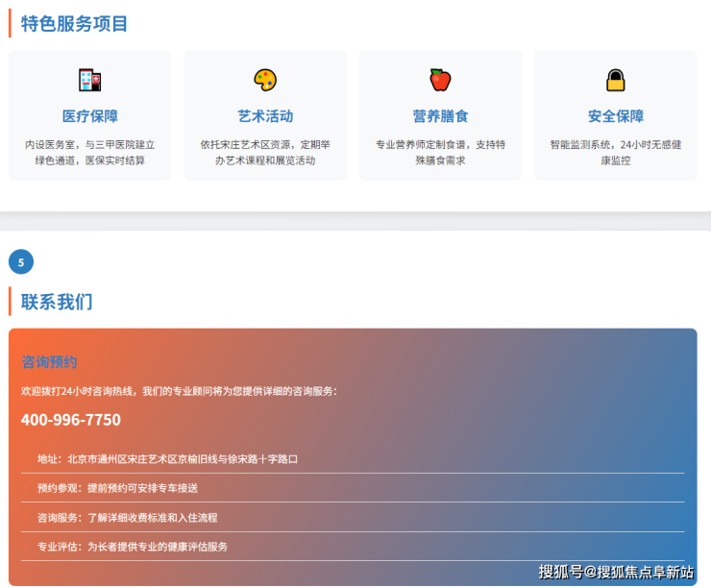Click the paint palette icon for 艺术活动

point(265,80)
